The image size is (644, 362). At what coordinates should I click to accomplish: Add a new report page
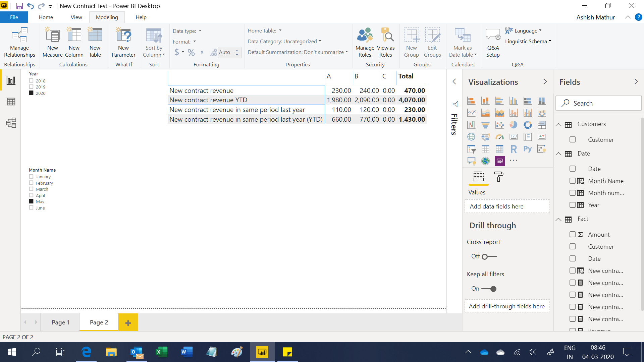[128, 322]
